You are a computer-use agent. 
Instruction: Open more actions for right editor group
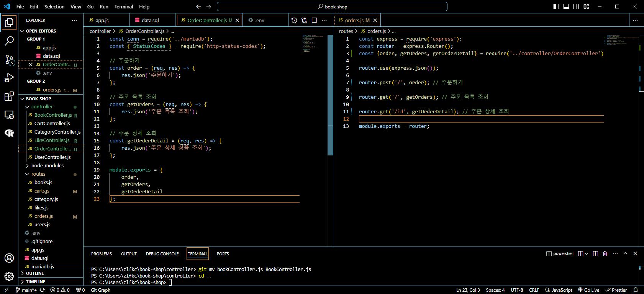click(635, 20)
